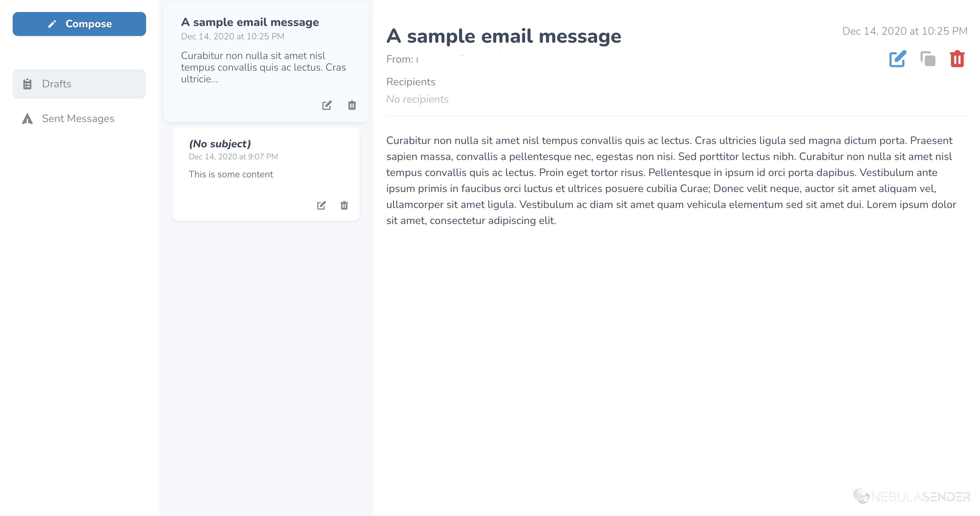Open the Drafts folder
Screen dimensions: 980x516
tap(79, 84)
